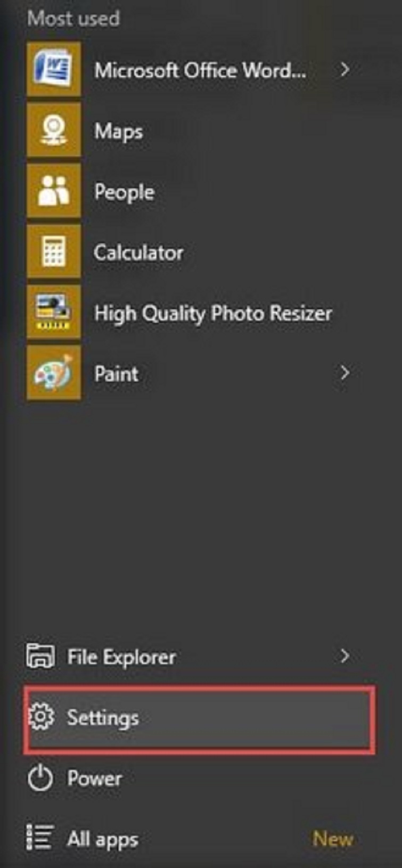Image resolution: width=402 pixels, height=868 pixels.
Task: Click the All apps text label
Action: (x=102, y=840)
